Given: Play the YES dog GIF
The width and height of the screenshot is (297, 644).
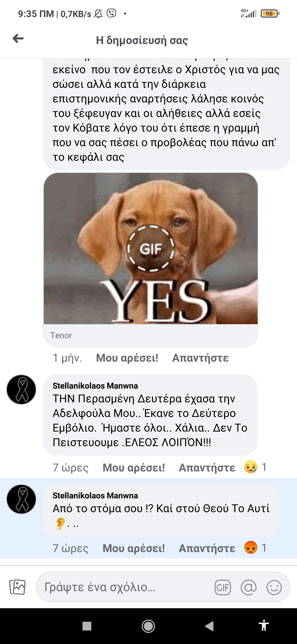Looking at the screenshot, I should pos(150,248).
